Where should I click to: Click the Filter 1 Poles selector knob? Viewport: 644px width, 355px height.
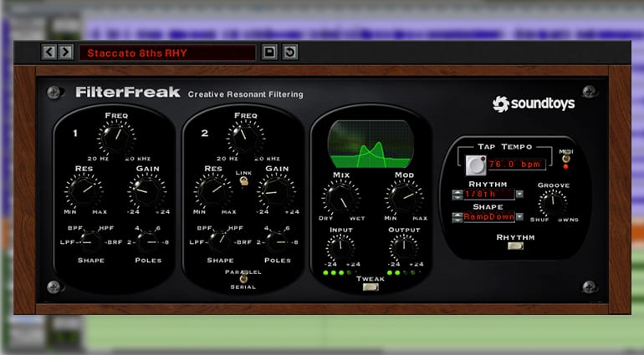tap(148, 241)
